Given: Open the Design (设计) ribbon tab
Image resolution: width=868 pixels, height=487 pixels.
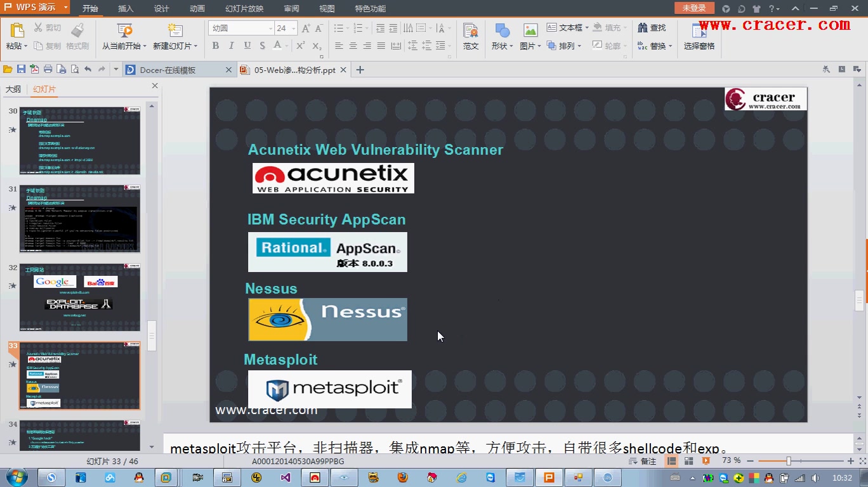Looking at the screenshot, I should 162,8.
